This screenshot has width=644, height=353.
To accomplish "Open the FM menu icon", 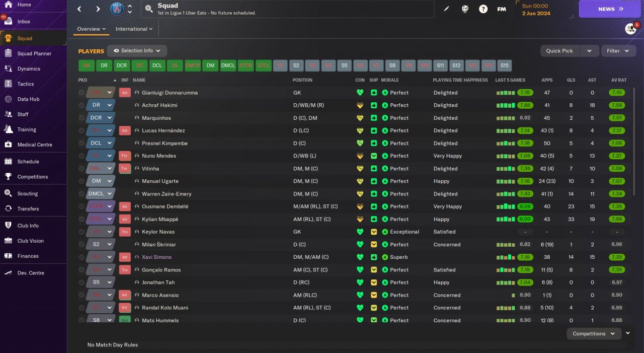I will (x=502, y=9).
